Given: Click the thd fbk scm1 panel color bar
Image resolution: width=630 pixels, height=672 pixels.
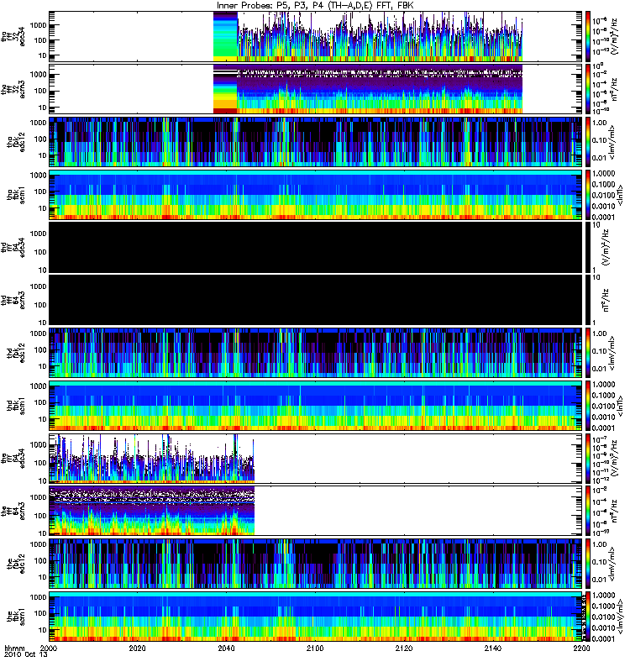Looking at the screenshot, I should (x=588, y=406).
